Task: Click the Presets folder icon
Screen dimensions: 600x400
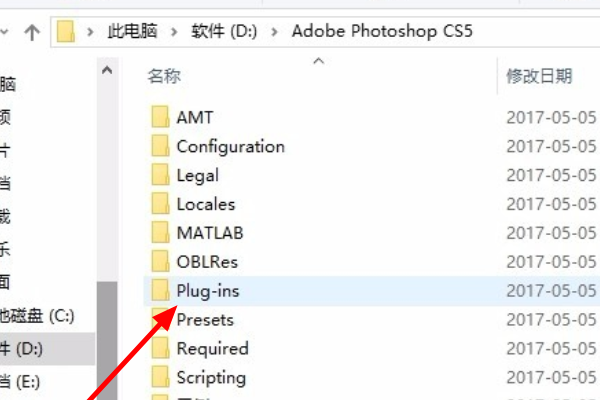Action: click(160, 320)
